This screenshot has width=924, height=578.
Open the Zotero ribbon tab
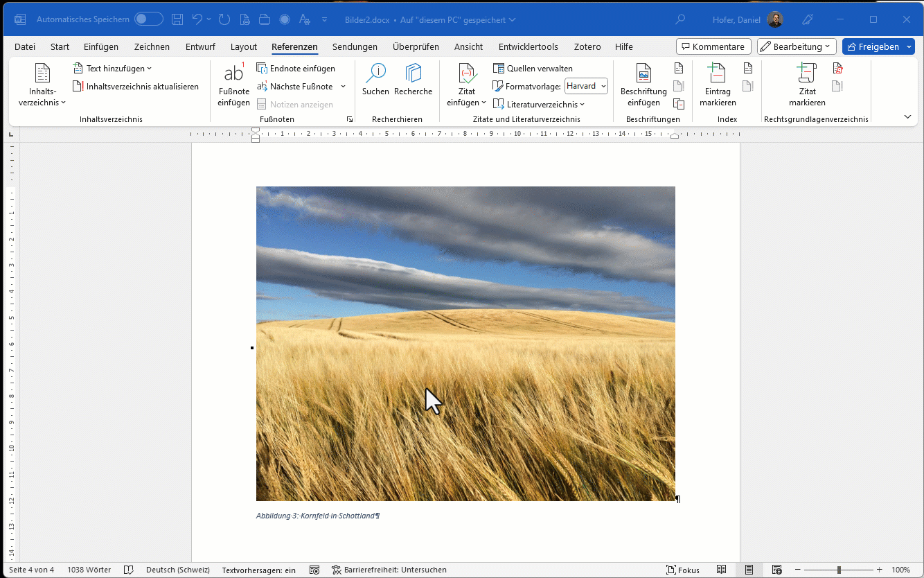click(x=587, y=47)
